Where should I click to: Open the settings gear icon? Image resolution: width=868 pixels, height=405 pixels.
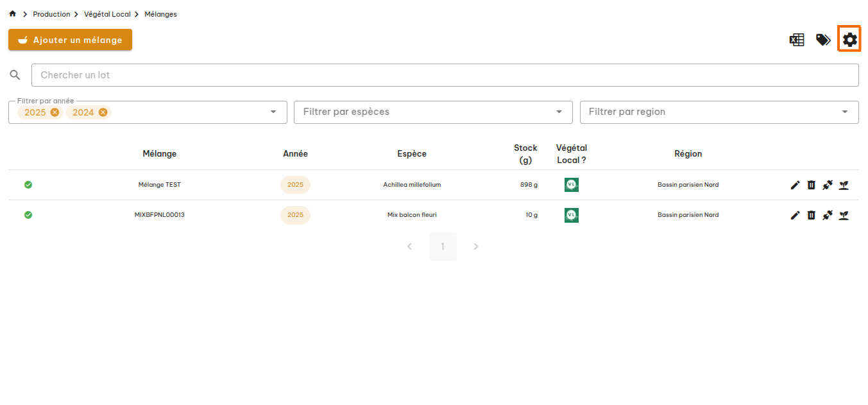(x=849, y=40)
